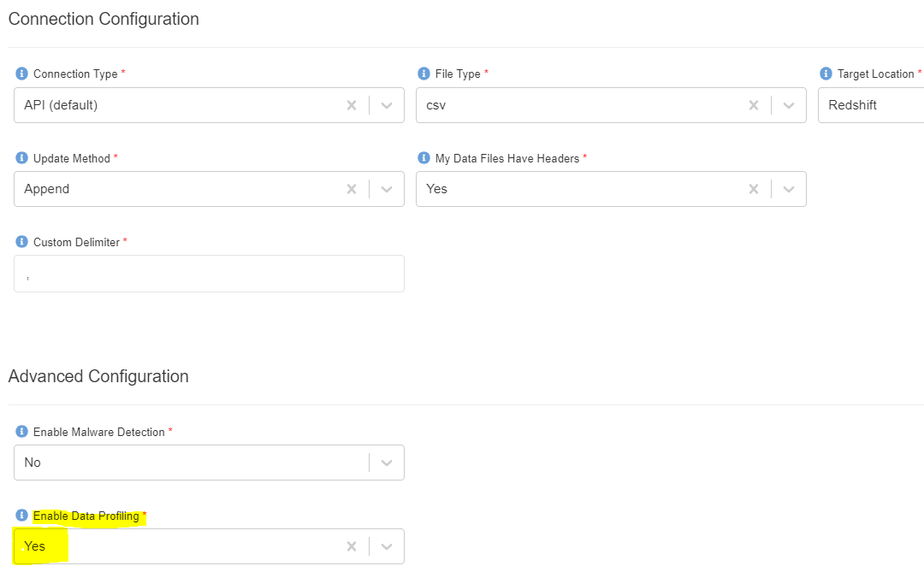The image size is (924, 572).
Task: Click the Append value in Update Method
Action: pos(46,189)
